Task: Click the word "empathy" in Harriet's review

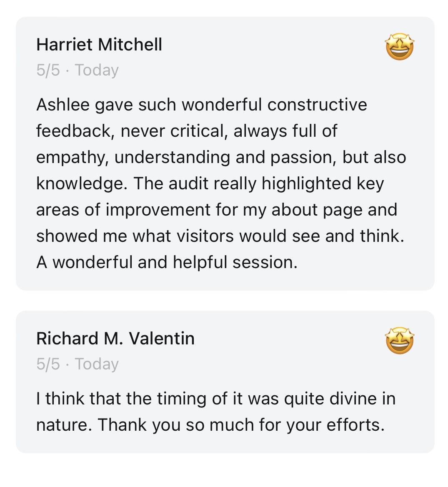Action: pyautogui.click(x=72, y=157)
